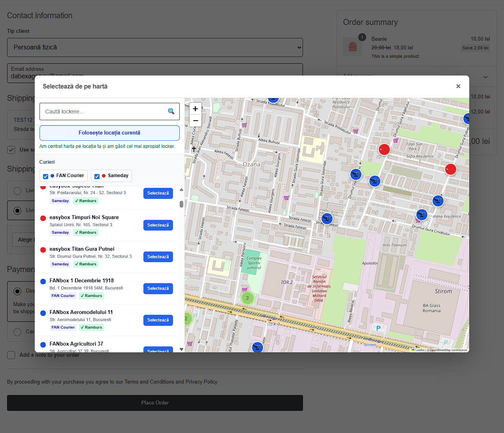Zoom out the map with minus button
The width and height of the screenshot is (504, 433).
195,121
